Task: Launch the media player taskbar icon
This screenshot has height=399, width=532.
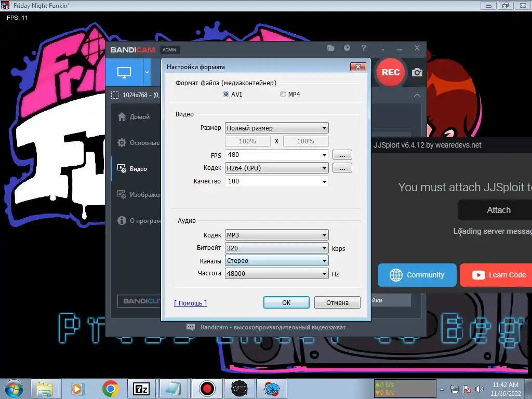Action: pos(77,389)
